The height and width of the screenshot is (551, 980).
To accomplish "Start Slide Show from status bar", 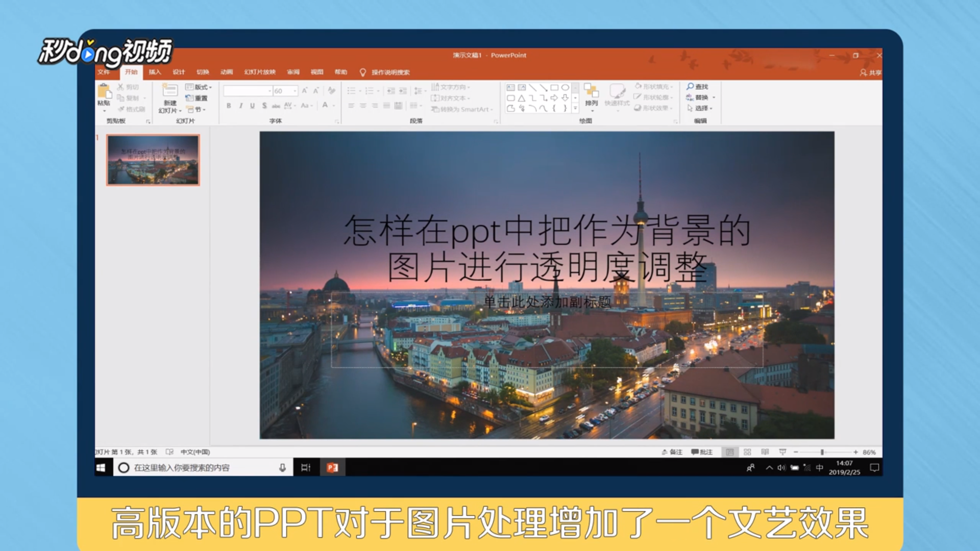I will pos(782,452).
